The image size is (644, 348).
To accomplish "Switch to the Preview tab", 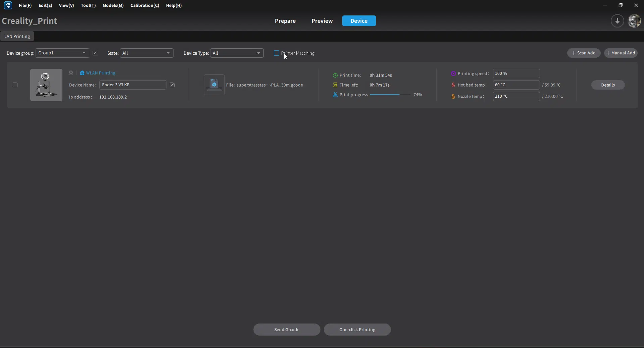I will [x=322, y=21].
